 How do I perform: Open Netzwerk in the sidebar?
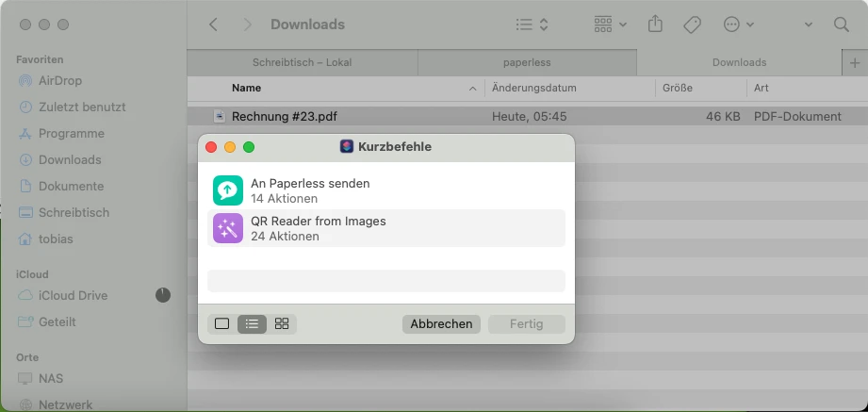click(56, 404)
